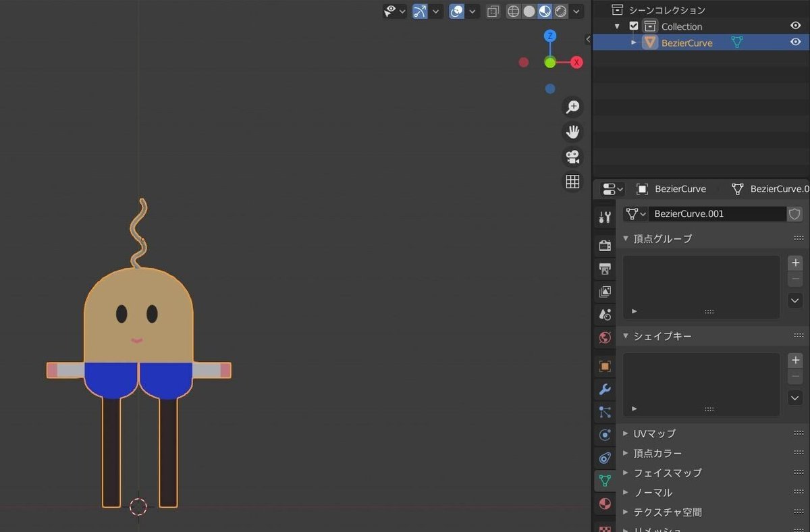This screenshot has height=532, width=810.
Task: Open the viewport shading options dropdown
Action: tap(576, 11)
